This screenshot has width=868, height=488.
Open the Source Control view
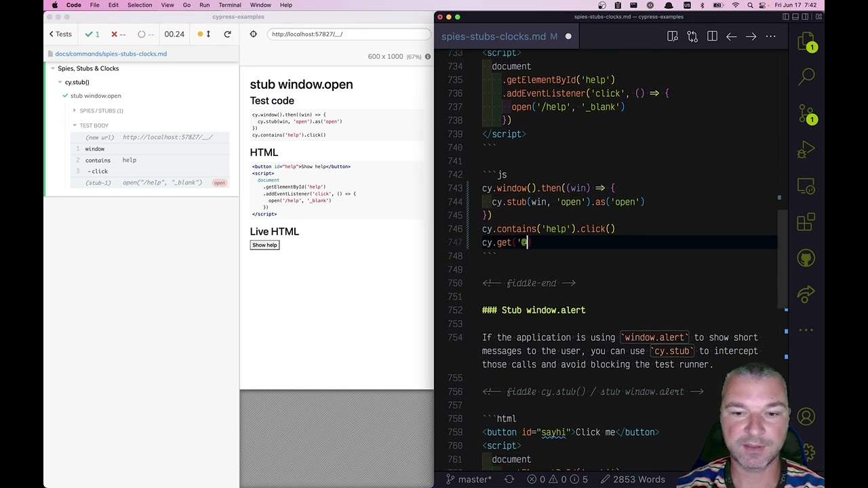pos(806,113)
